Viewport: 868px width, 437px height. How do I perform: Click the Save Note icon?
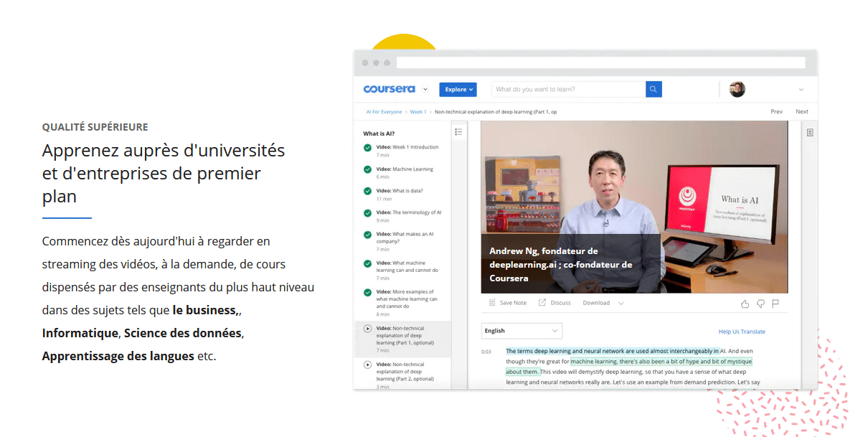point(492,303)
